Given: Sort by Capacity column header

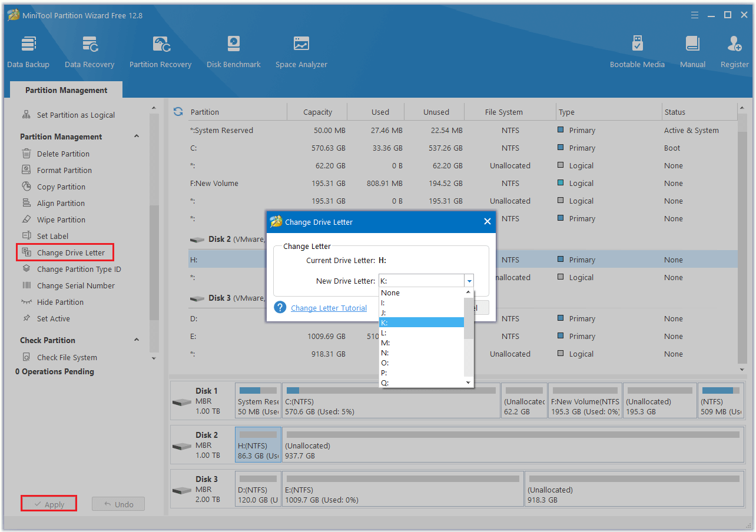Looking at the screenshot, I should [317, 112].
